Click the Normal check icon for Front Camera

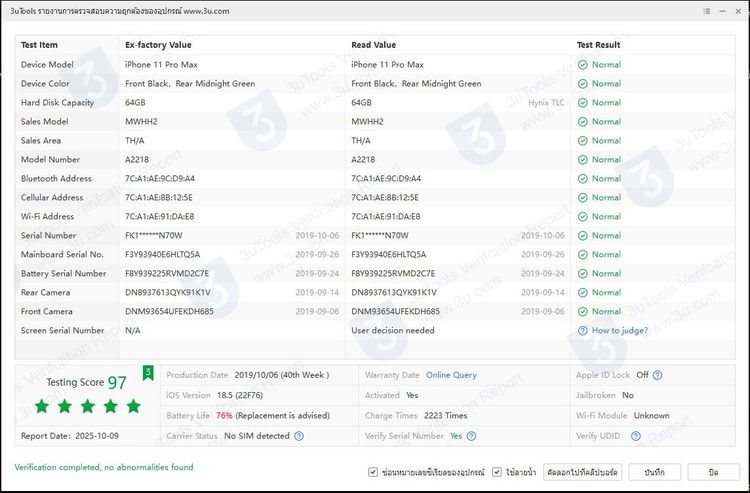pyautogui.click(x=582, y=311)
